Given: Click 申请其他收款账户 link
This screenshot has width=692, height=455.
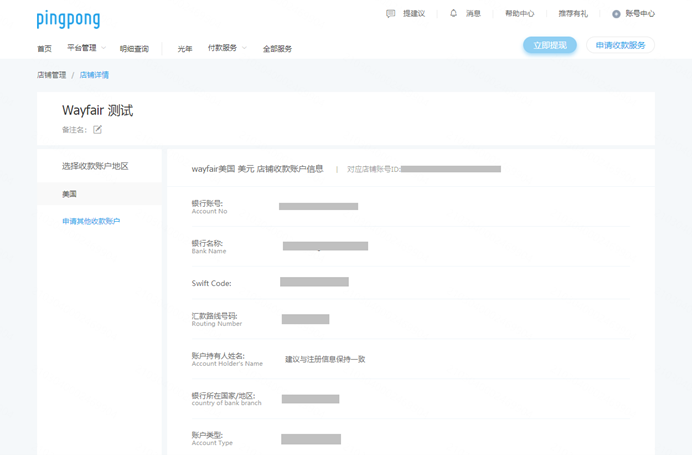Looking at the screenshot, I should 91,221.
